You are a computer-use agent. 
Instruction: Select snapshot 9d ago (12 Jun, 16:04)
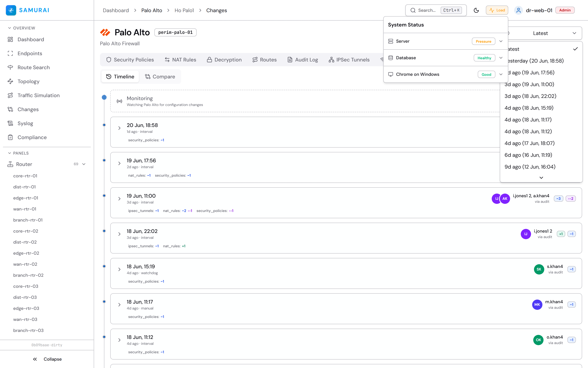click(x=541, y=167)
